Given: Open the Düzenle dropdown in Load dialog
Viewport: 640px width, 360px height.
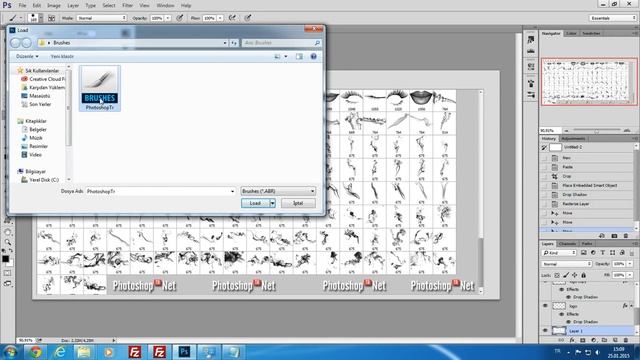Looking at the screenshot, I should pyautogui.click(x=27, y=56).
